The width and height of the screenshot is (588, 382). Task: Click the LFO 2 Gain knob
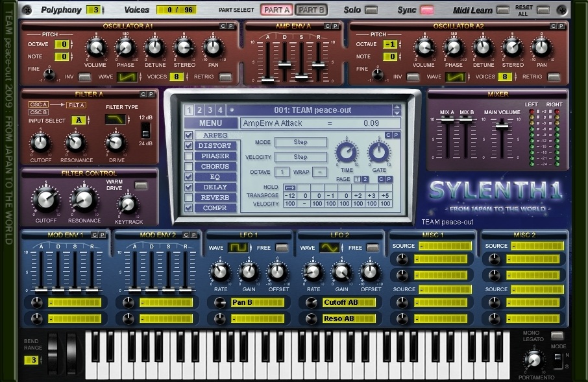(341, 271)
